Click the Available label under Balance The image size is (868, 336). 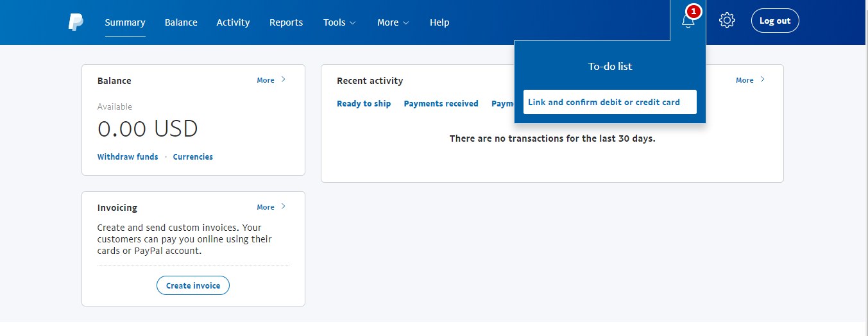click(115, 106)
